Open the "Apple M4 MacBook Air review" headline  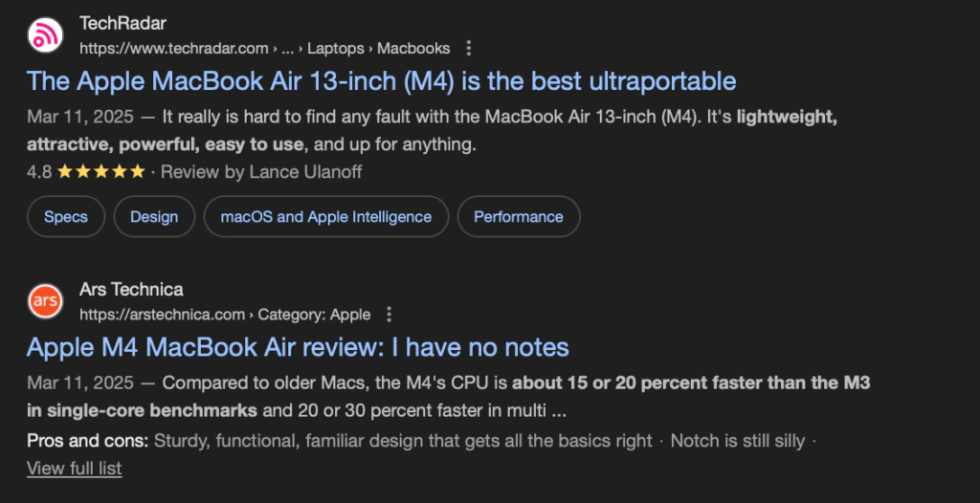pos(298,346)
